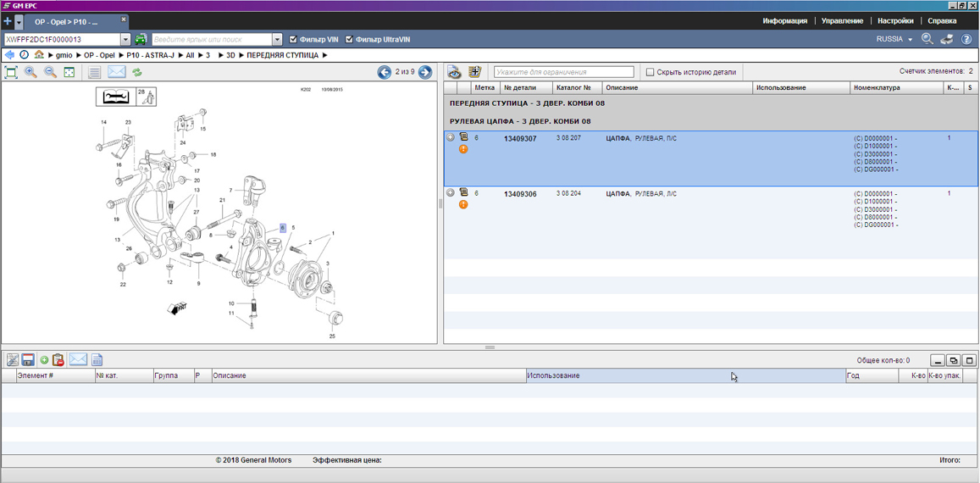This screenshot has height=483, width=980.
Task: Go to next illustration arrow
Action: tap(425, 73)
